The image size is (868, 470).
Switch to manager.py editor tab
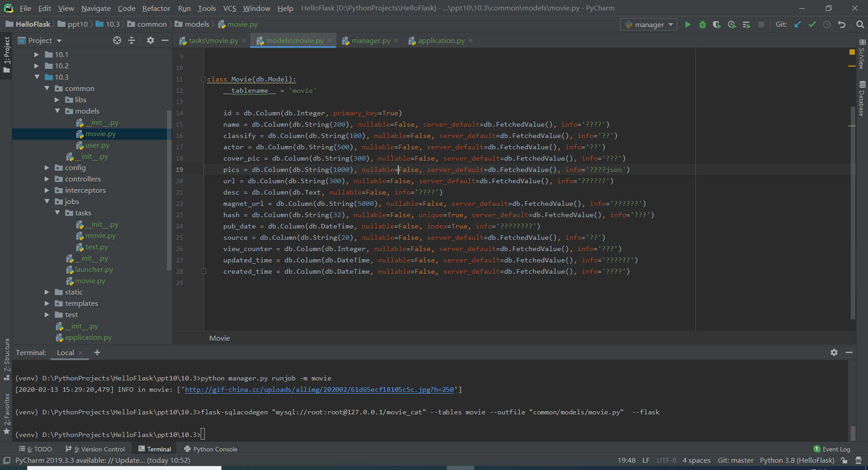click(371, 41)
